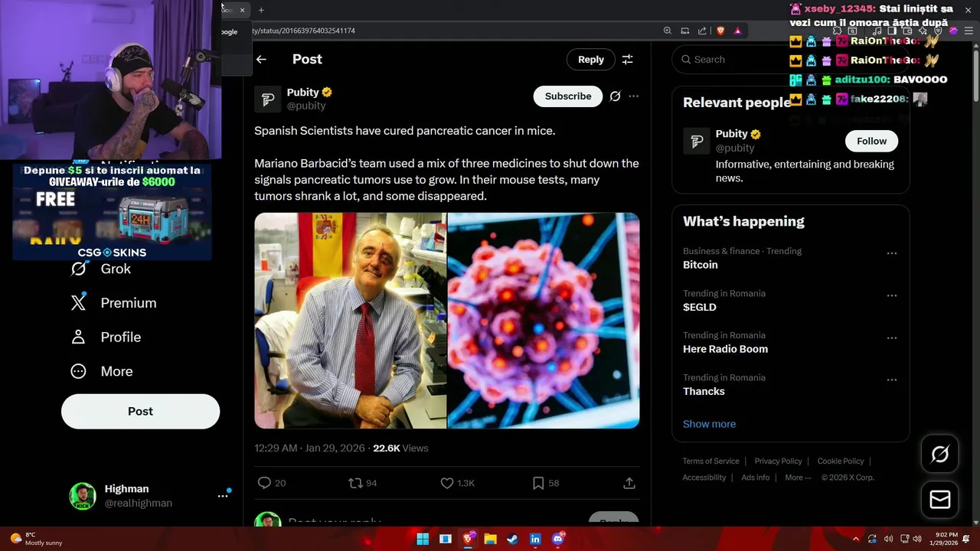The width and height of the screenshot is (980, 551).
Task: Open Brave Rewards triangle icon
Action: [x=737, y=31]
